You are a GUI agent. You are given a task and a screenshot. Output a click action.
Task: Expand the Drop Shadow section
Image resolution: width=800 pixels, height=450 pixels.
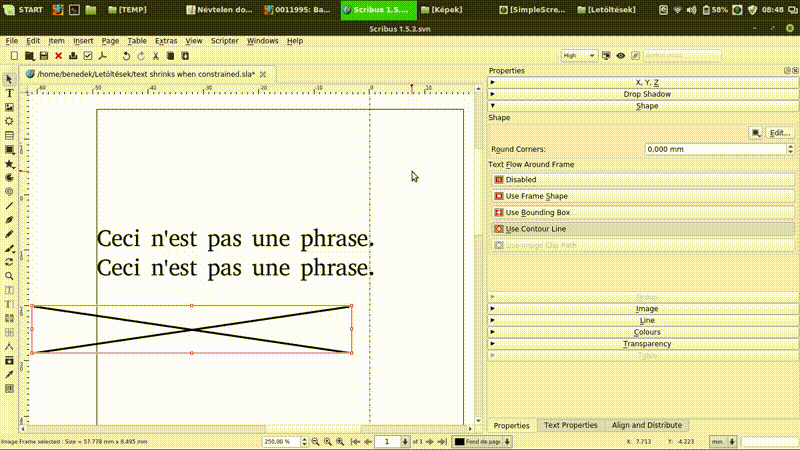pyautogui.click(x=646, y=94)
